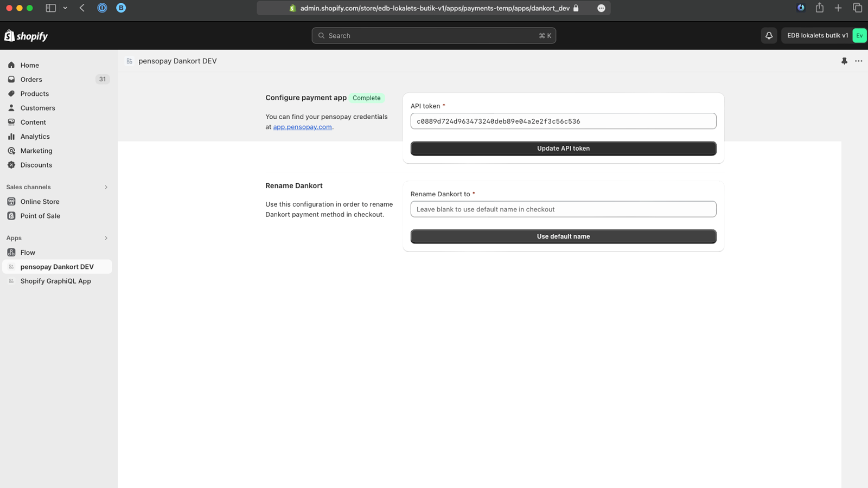The height and width of the screenshot is (488, 868).
Task: Expand the Apps section chevron
Action: coord(106,238)
